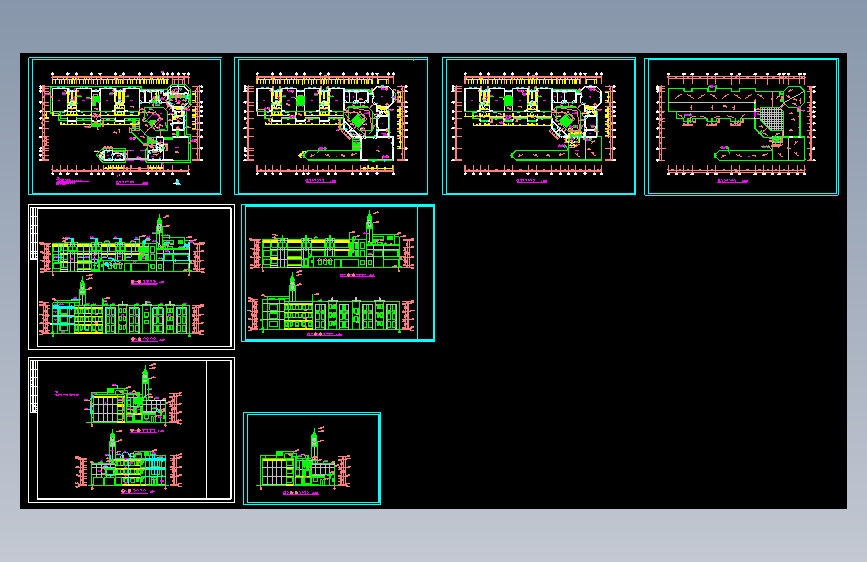The image size is (867, 562).
Task: Select upper section drawing in white-bordered sections sheet
Action: (135, 396)
